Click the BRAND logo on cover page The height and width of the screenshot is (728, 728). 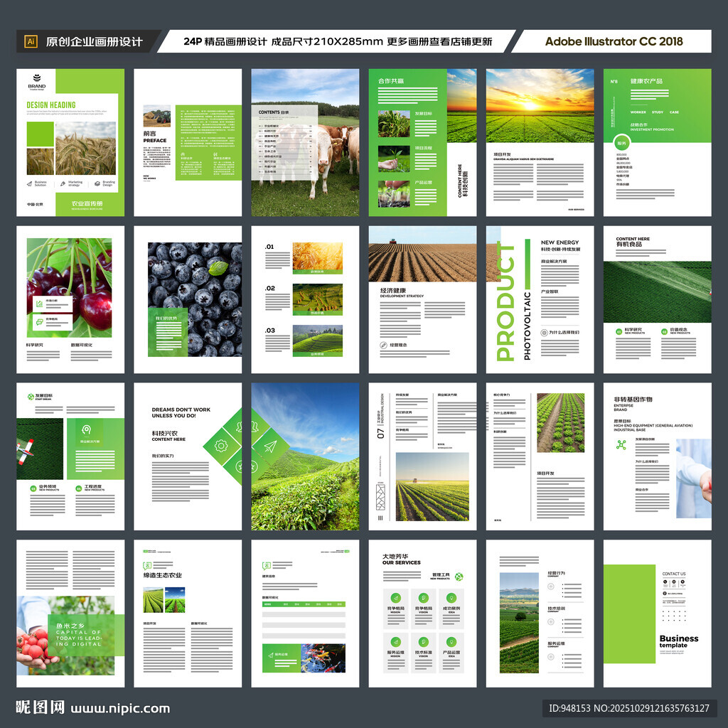click(x=37, y=82)
